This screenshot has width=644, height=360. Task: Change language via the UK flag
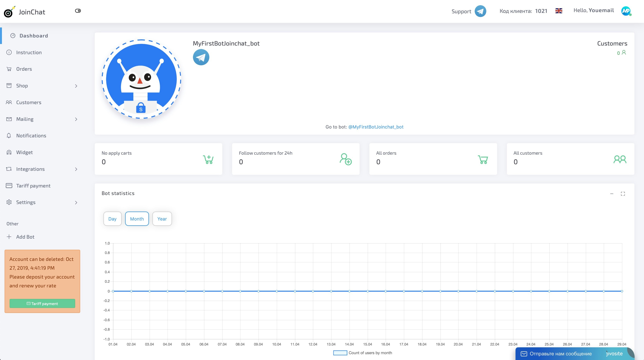point(559,11)
